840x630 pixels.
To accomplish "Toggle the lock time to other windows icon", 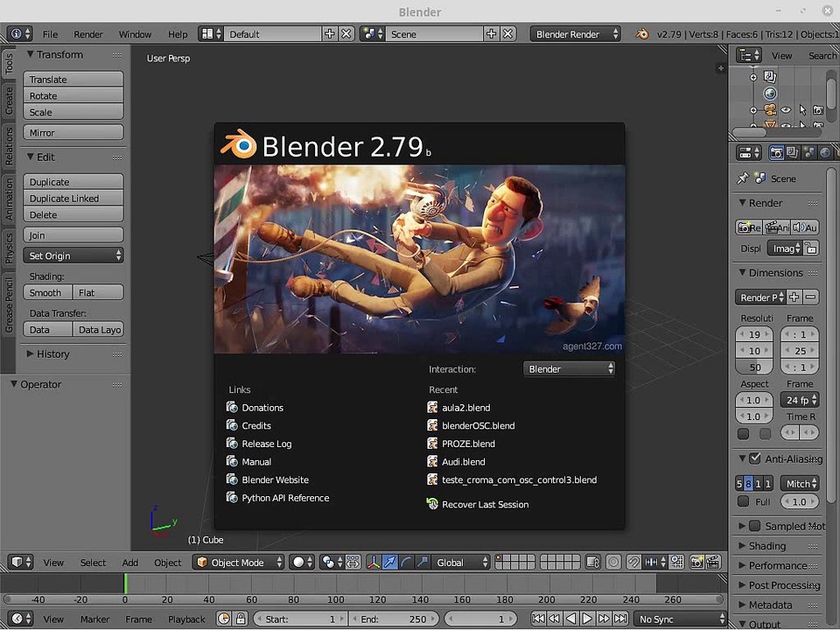I will [x=241, y=619].
